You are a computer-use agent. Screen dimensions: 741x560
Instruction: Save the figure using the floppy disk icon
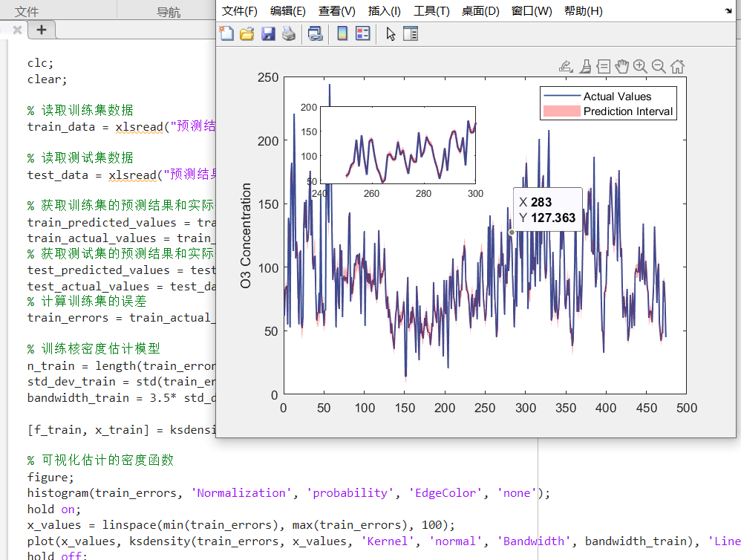coord(268,33)
